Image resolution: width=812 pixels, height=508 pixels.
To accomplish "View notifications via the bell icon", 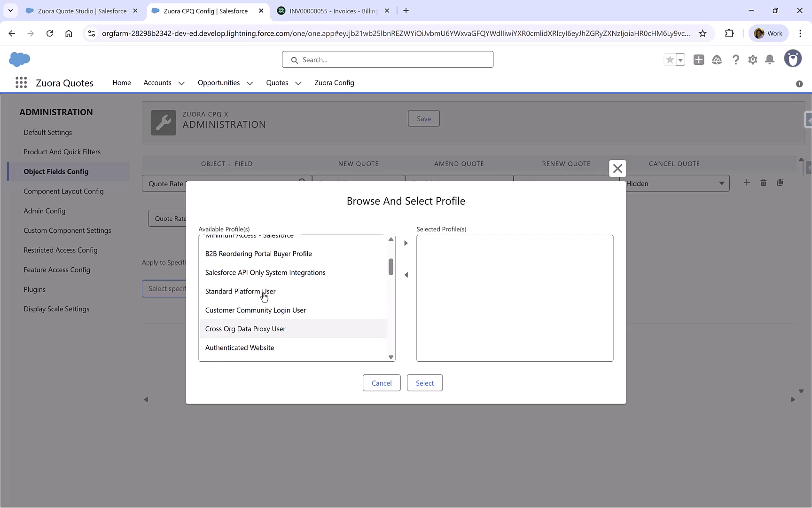I will (770, 59).
